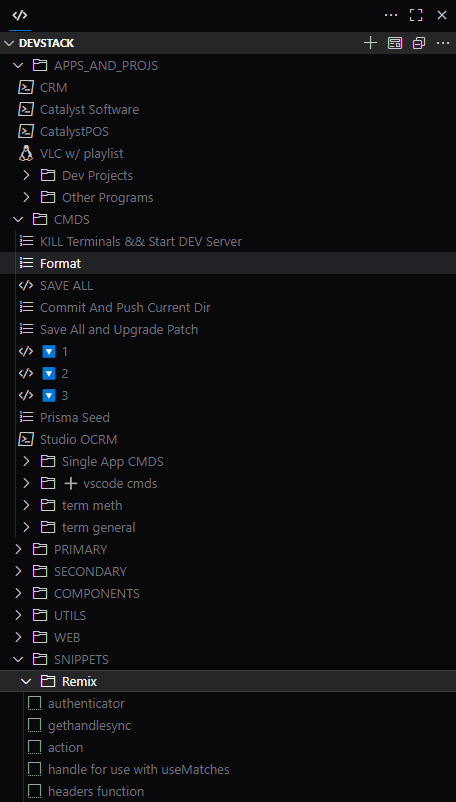Click the layout icon beside the plus

(395, 43)
